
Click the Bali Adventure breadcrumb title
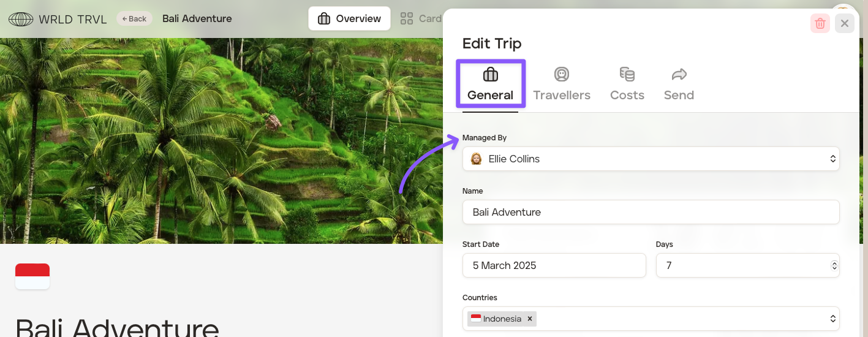[197, 19]
